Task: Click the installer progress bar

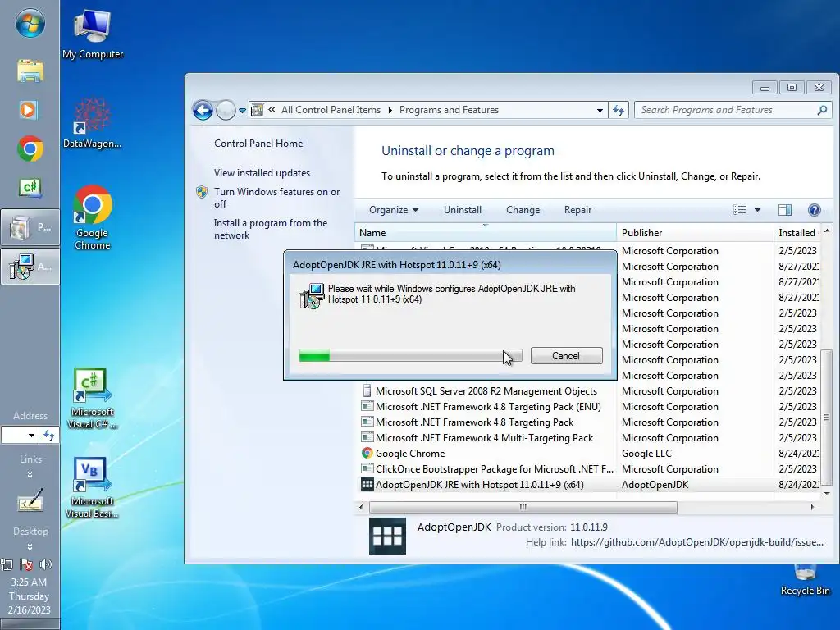Action: tap(410, 356)
